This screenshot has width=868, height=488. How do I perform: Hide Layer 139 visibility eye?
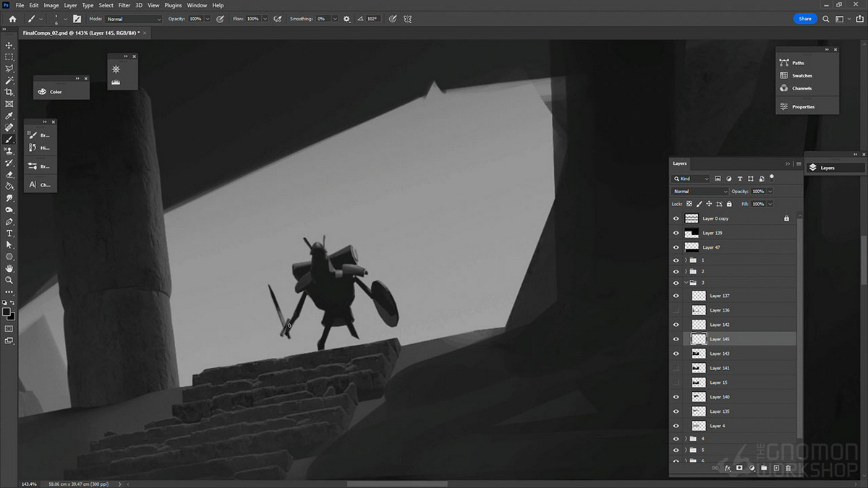pos(676,233)
